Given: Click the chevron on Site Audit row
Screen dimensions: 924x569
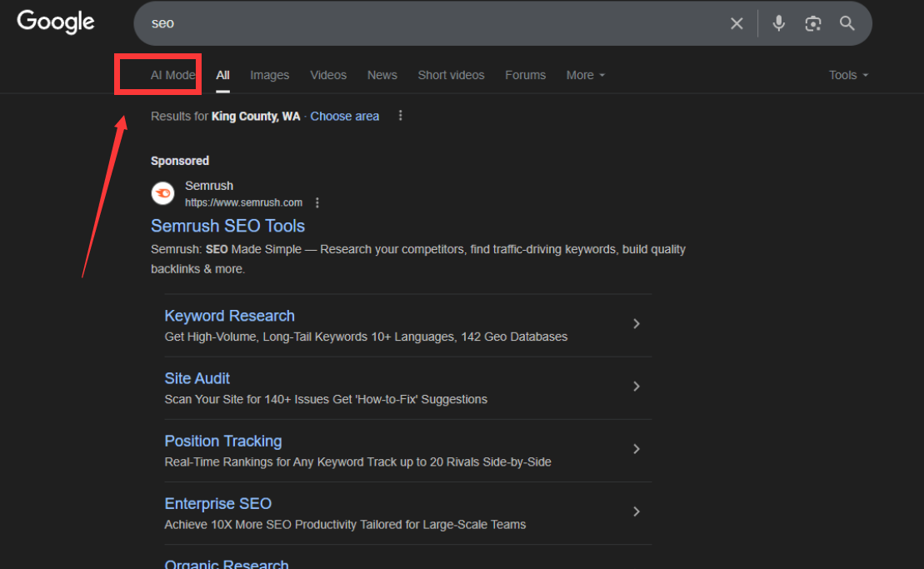Looking at the screenshot, I should (637, 386).
